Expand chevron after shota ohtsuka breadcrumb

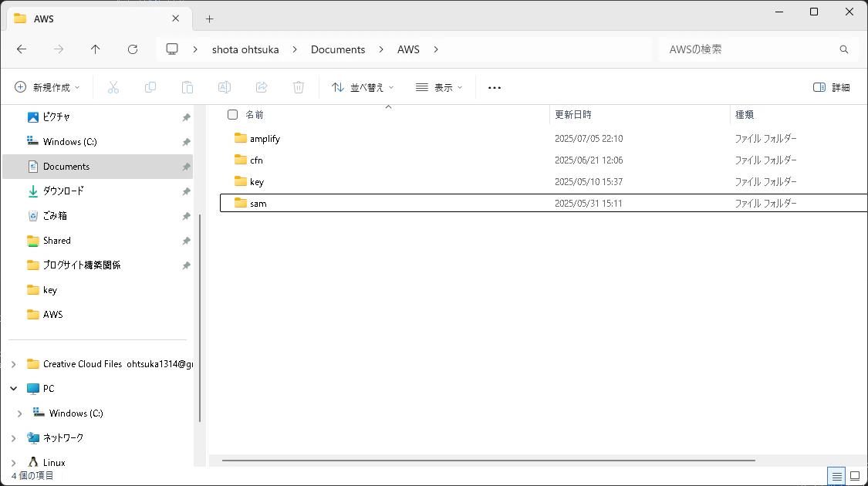pyautogui.click(x=295, y=49)
